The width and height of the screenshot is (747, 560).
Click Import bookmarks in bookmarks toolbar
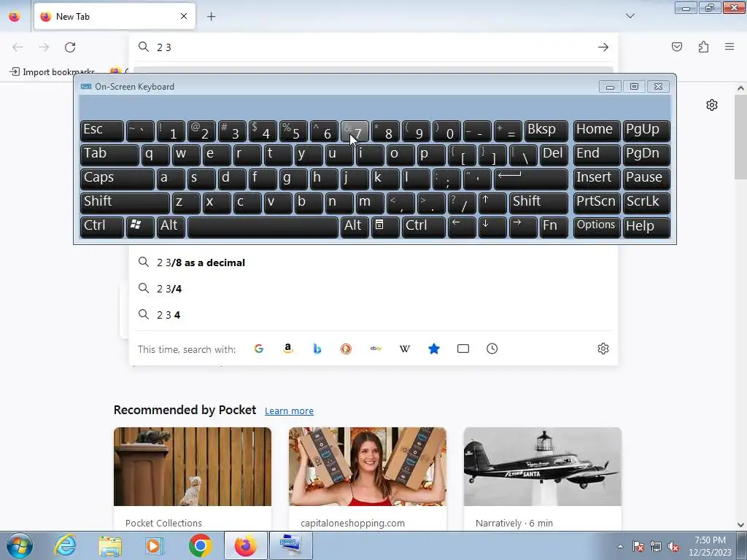53,72
